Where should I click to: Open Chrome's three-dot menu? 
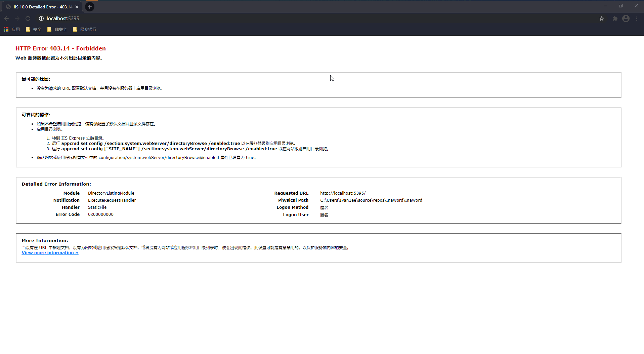tap(637, 18)
